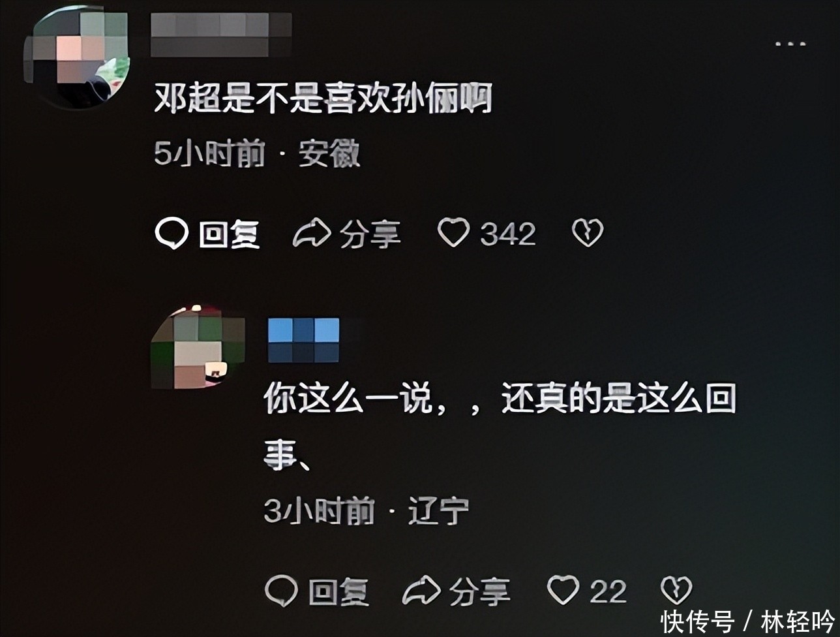Screen dimensions: 840x637
Task: Click reply bubble icon on first comment
Action: (172, 234)
